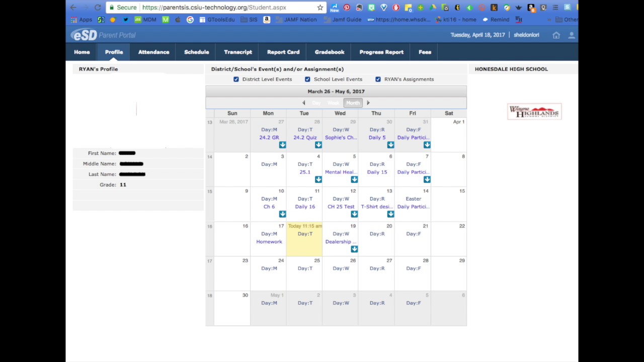Open the Jamf Guide bookmarks folder

343,20
